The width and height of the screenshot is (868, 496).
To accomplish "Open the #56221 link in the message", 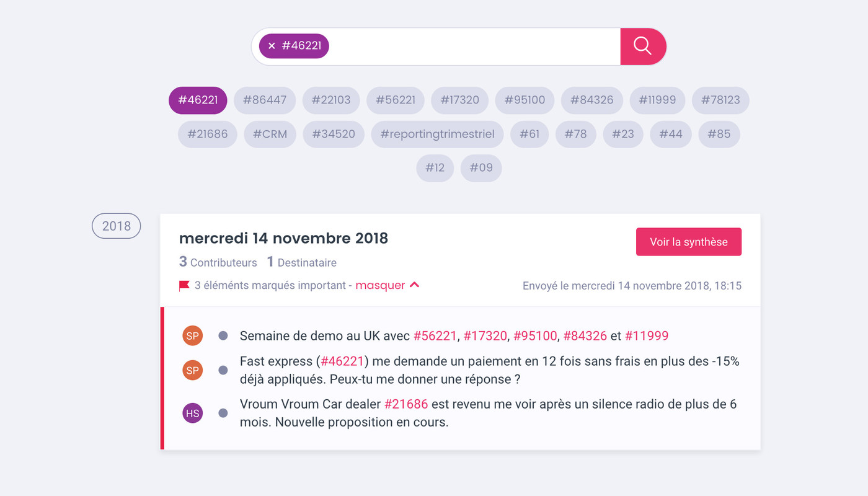I will 435,336.
